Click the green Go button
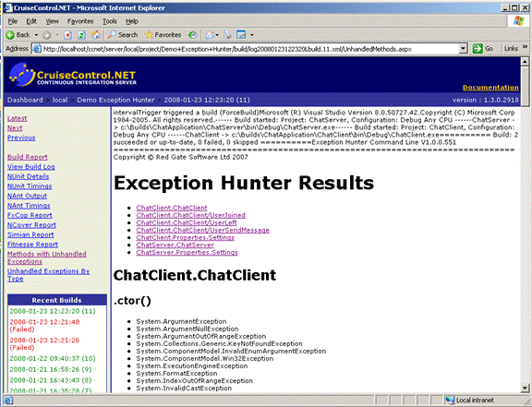This screenshot has height=407, width=532. [x=483, y=49]
